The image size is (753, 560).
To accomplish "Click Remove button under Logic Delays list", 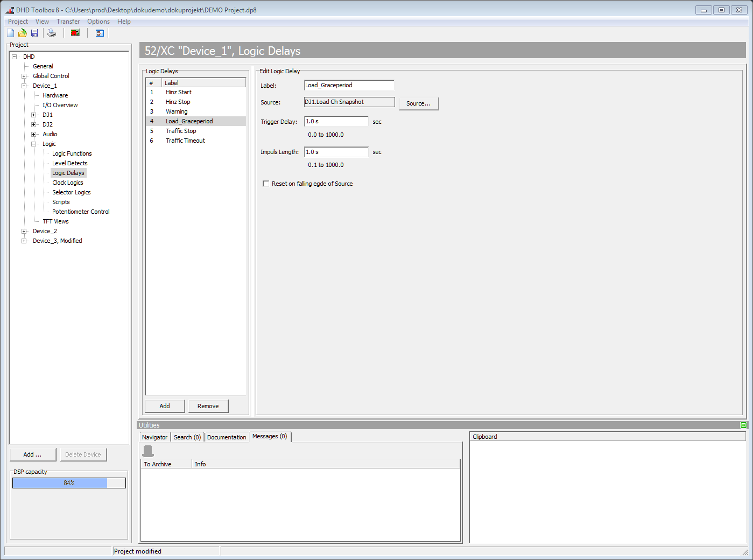I will [x=208, y=406].
